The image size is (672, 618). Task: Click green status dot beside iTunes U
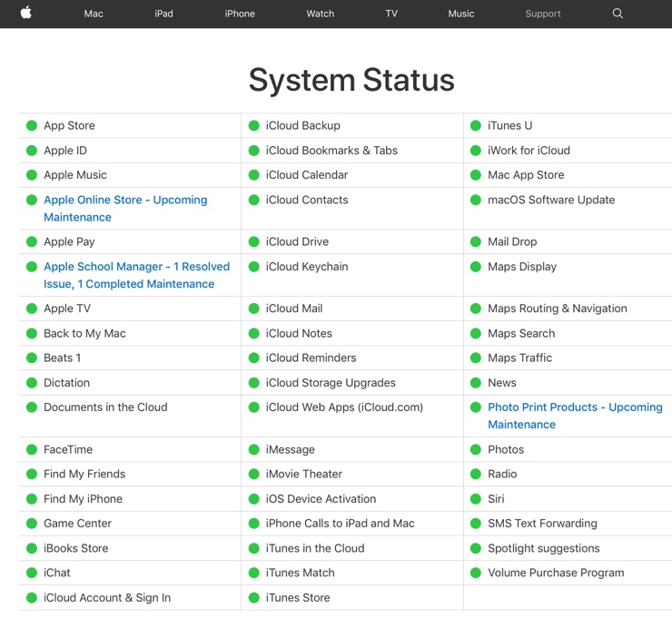476,125
